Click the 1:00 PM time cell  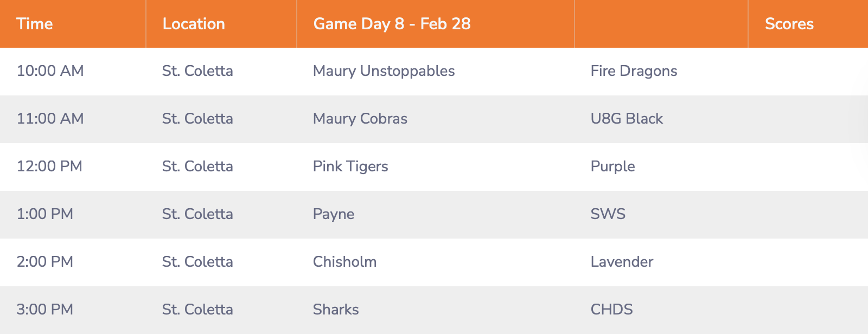[45, 214]
